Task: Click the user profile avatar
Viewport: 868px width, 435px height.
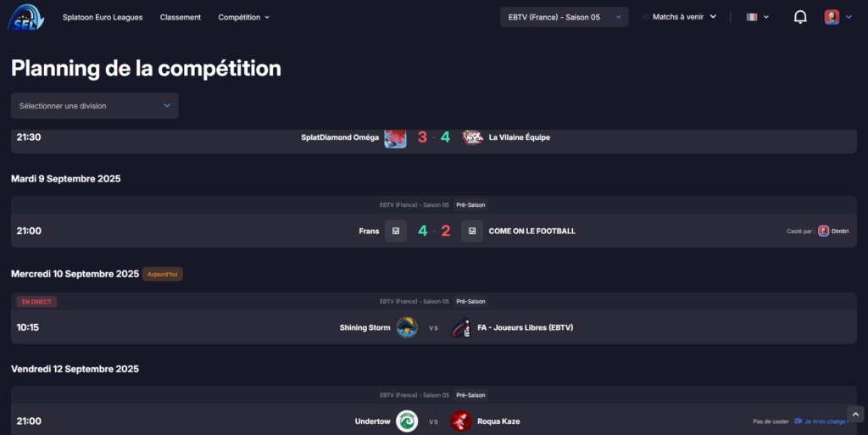Action: tap(832, 17)
